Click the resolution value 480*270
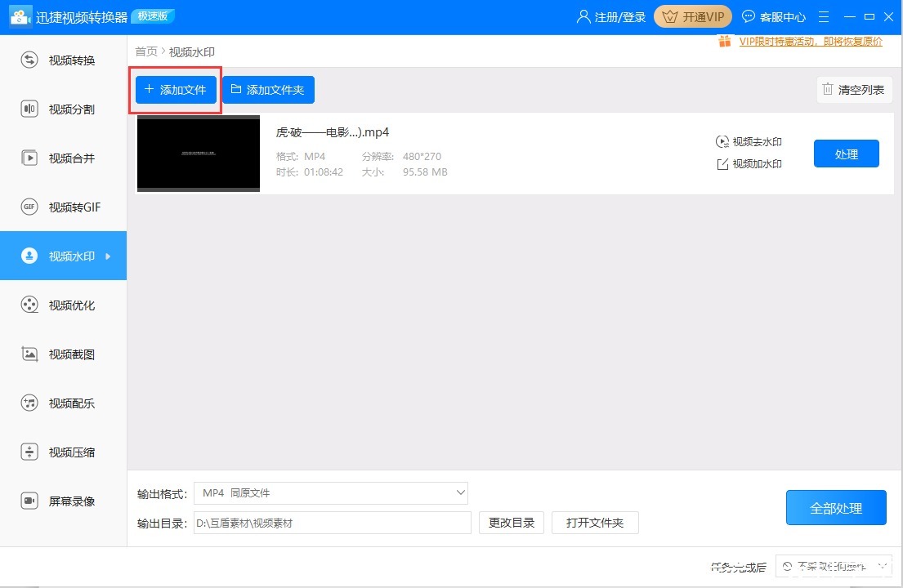Viewport: 903px width, 588px height. (422, 157)
